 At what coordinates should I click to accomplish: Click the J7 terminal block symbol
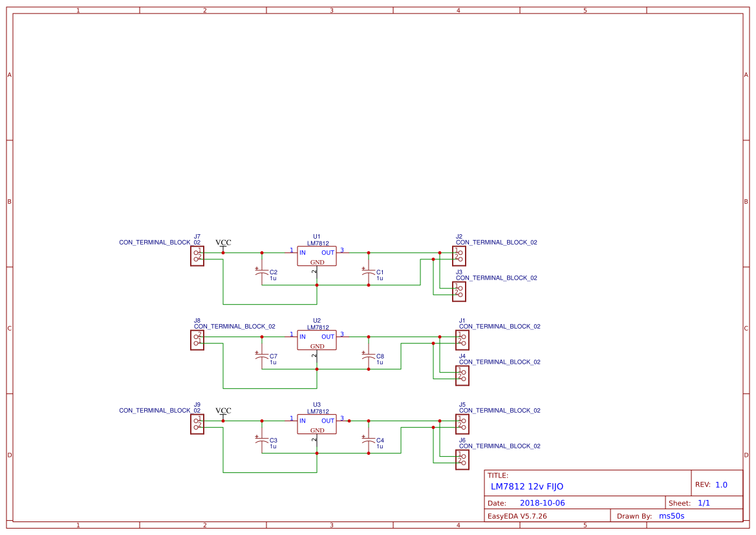click(197, 256)
